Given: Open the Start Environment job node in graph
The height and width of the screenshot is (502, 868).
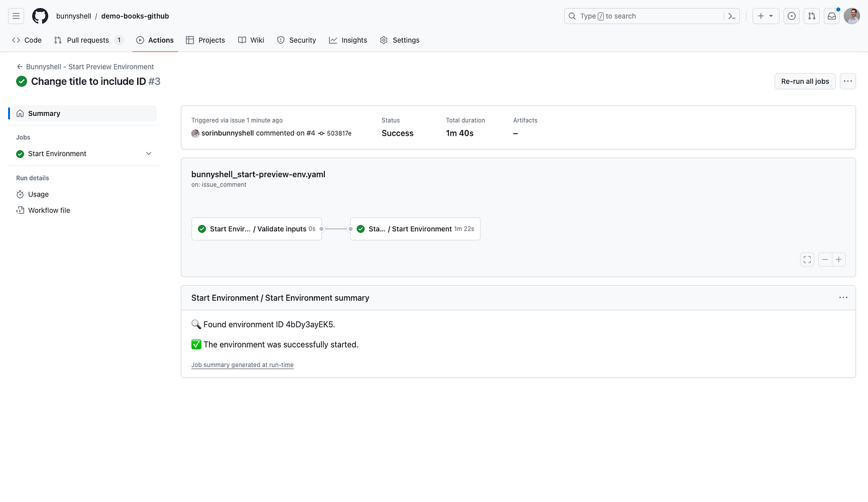Looking at the screenshot, I should click(415, 229).
